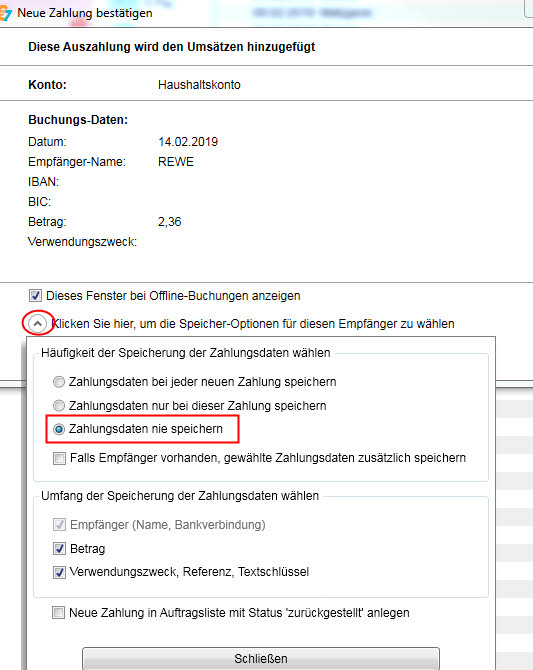Click 'Häufigkeit der Speicherung' group heading
This screenshot has height=670, width=533.
tap(186, 353)
